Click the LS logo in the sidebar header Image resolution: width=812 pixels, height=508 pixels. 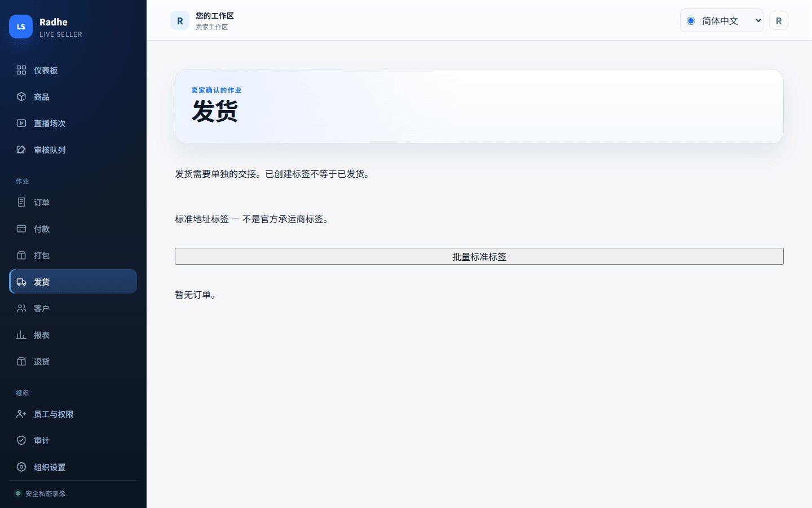(x=21, y=27)
